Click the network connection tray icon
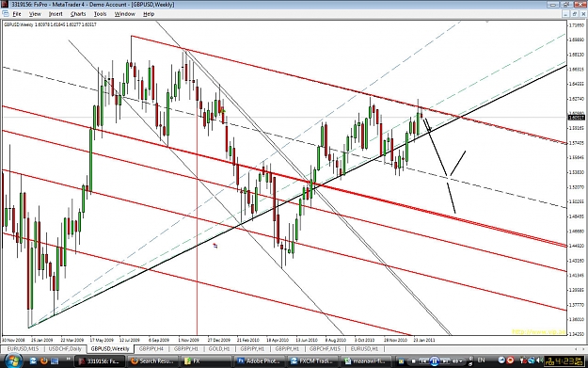 (x=531, y=360)
